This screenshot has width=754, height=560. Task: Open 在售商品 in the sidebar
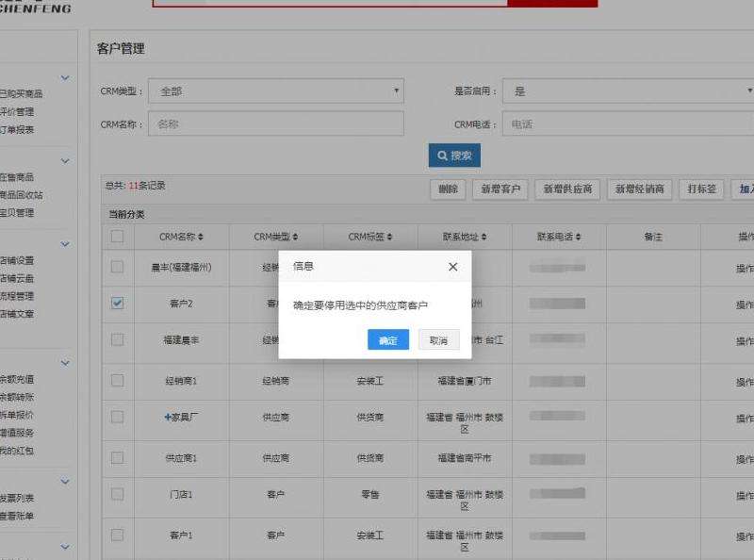pyautogui.click(x=17, y=177)
